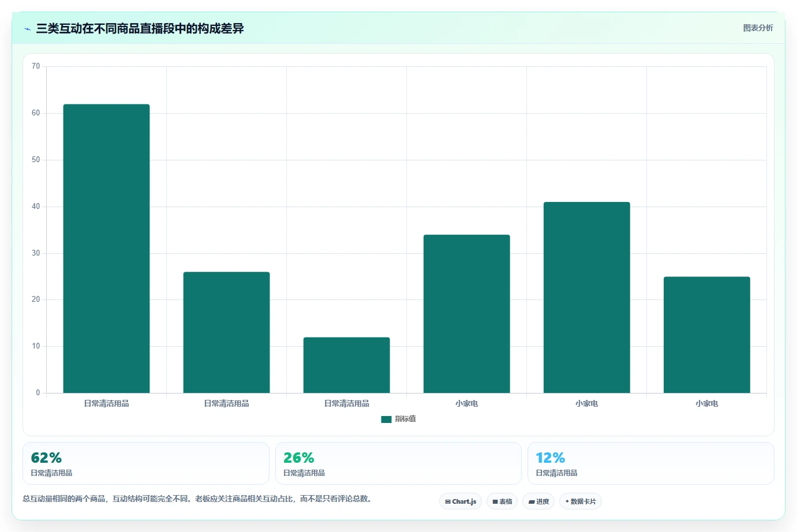Click the y-axis tick labeled 30
This screenshot has width=797, height=532.
36,253
